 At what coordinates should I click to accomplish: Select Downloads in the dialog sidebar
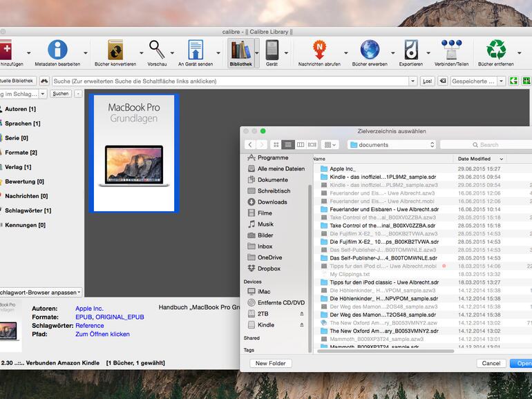tap(272, 202)
